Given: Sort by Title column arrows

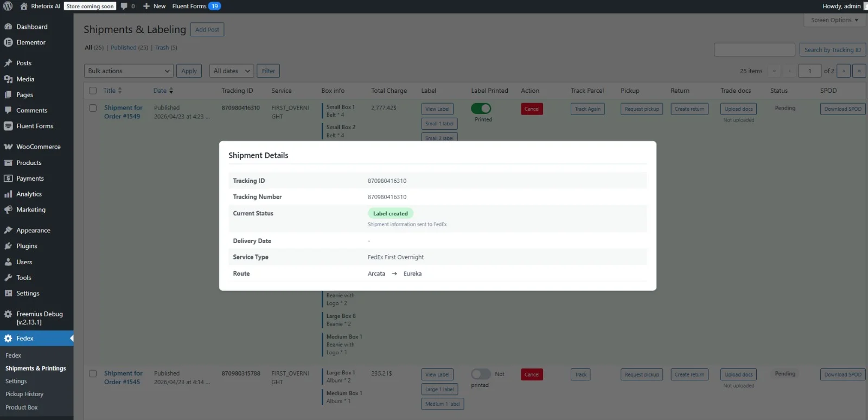Looking at the screenshot, I should 120,91.
